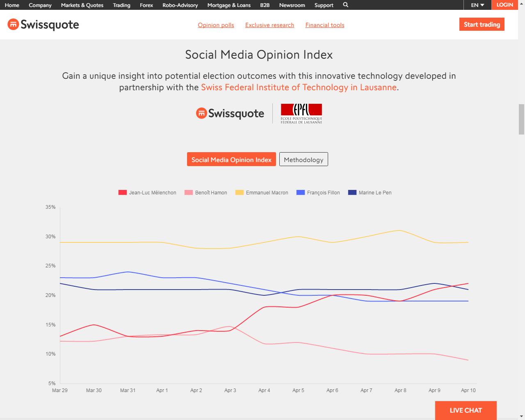Open the Company menu
Screen dimensions: 525x420
[x=40, y=5]
